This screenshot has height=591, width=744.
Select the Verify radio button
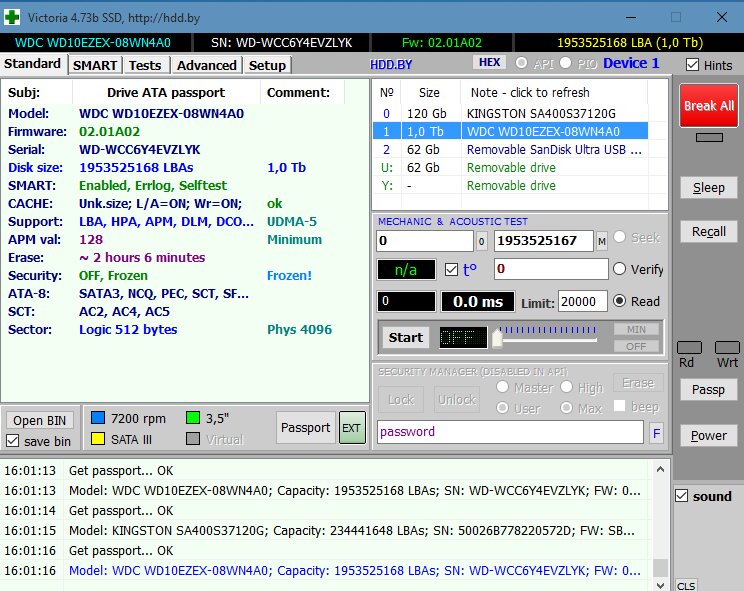619,269
